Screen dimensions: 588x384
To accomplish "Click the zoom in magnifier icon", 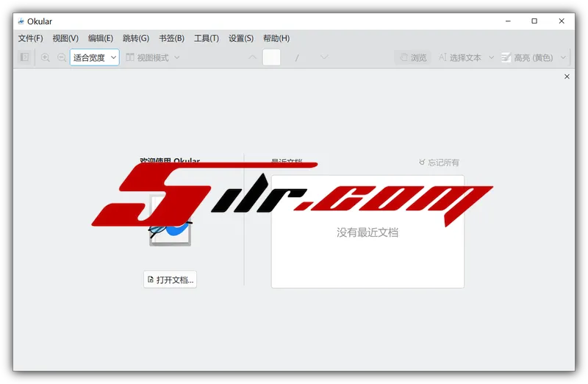I will 46,57.
